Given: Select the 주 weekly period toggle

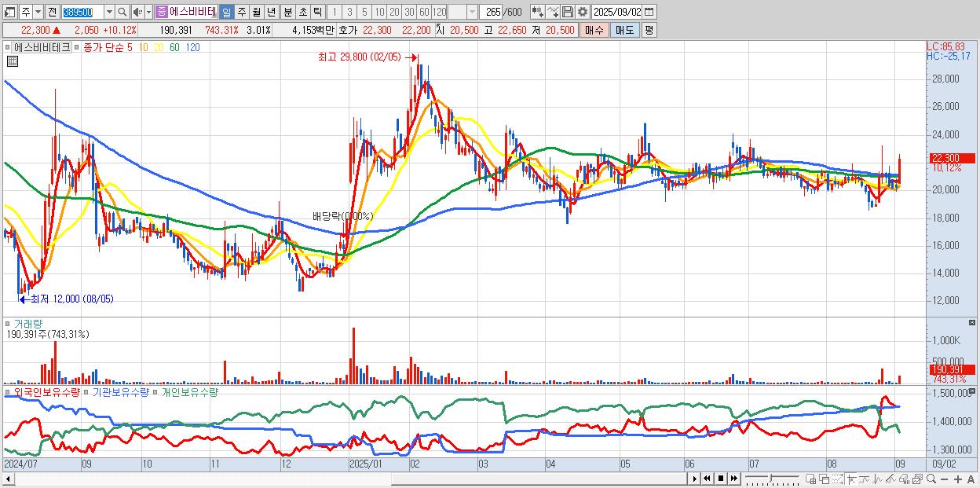Looking at the screenshot, I should coord(242,12).
